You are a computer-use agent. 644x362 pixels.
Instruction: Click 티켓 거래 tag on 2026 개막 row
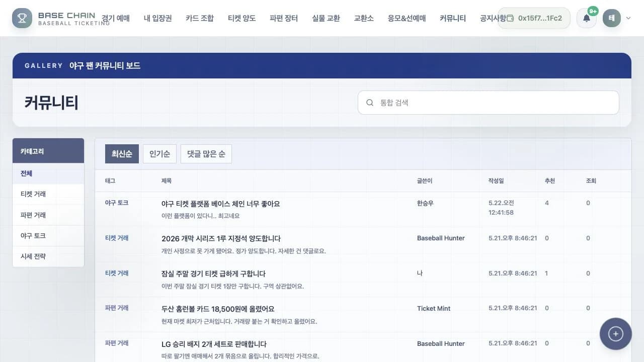point(117,238)
